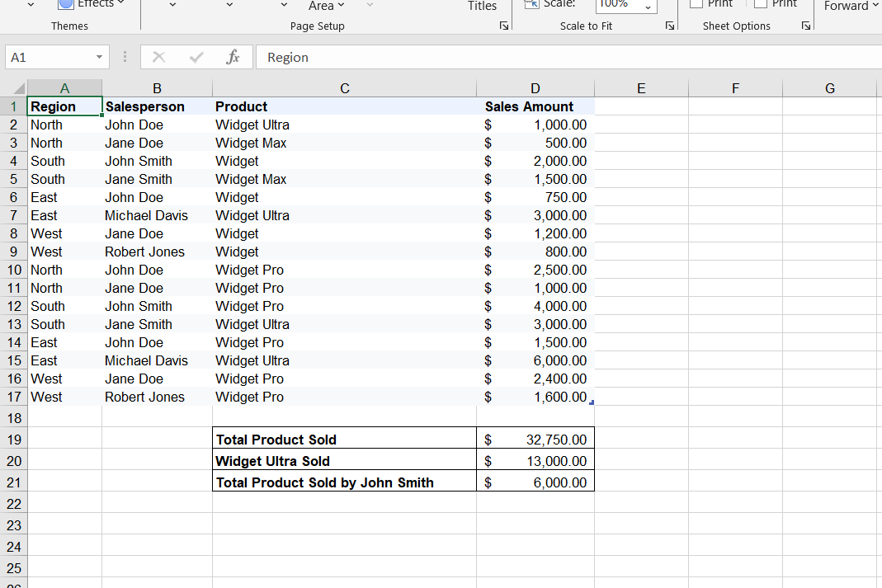Open the Scale to Fit dialog launcher
Viewport: 882px width, 588px height.
pyautogui.click(x=669, y=26)
